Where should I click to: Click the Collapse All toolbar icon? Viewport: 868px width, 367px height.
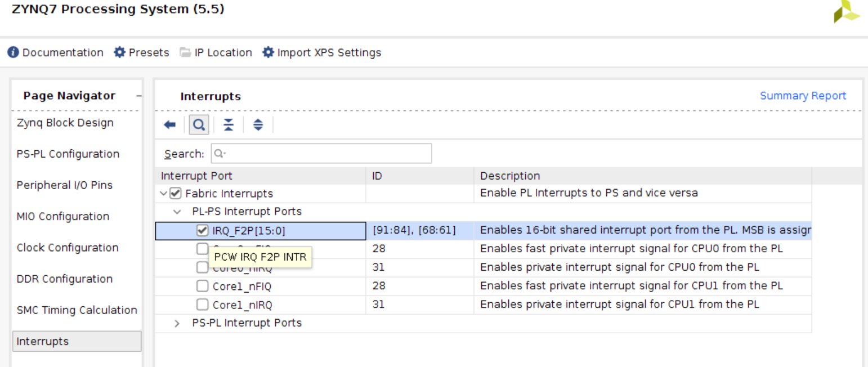[x=228, y=125]
